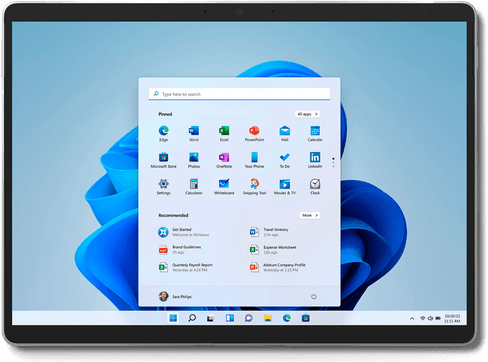Open the Brand Guidelines PDF
The height and width of the screenshot is (362, 488).
(180, 250)
